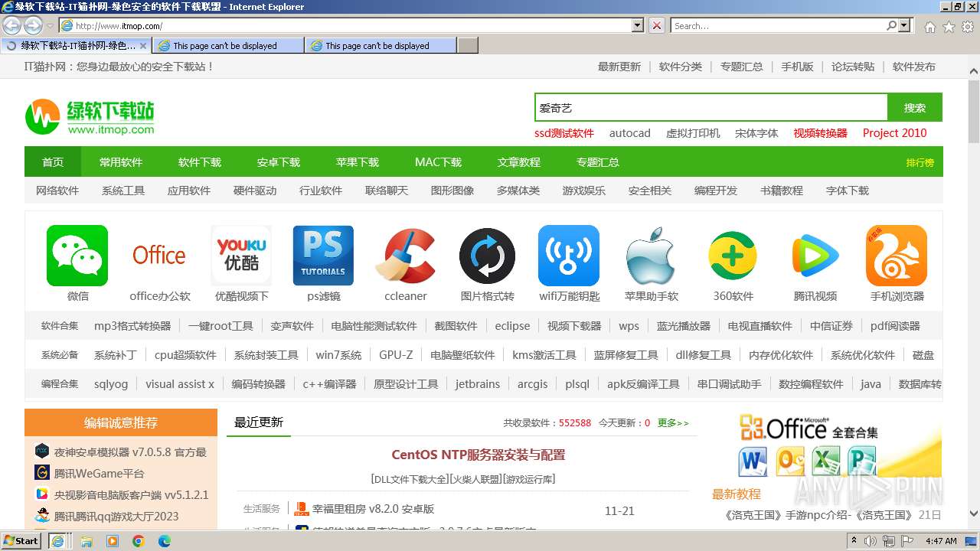Select the 常用软件 nav item
This screenshot has width=980, height=551.
click(x=121, y=162)
